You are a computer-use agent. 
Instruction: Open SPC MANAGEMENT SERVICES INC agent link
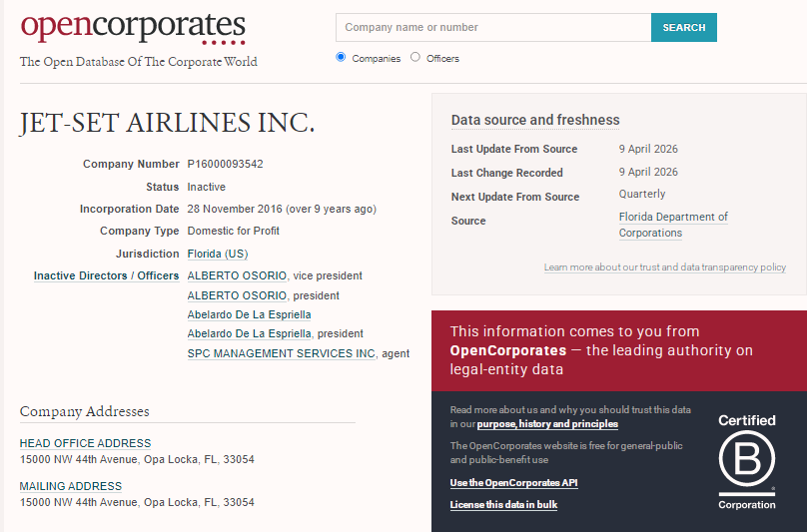(281, 353)
